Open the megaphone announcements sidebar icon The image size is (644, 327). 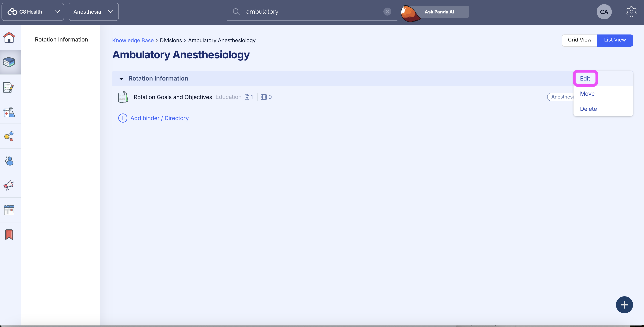tap(9, 185)
